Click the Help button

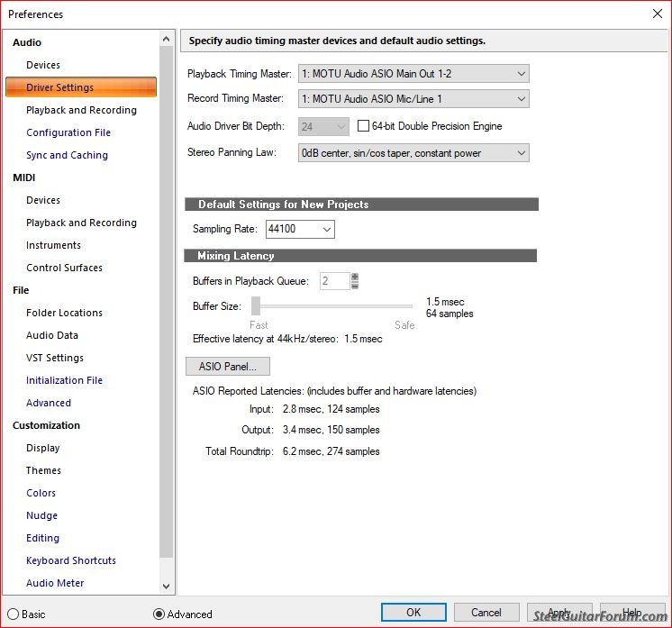click(632, 612)
